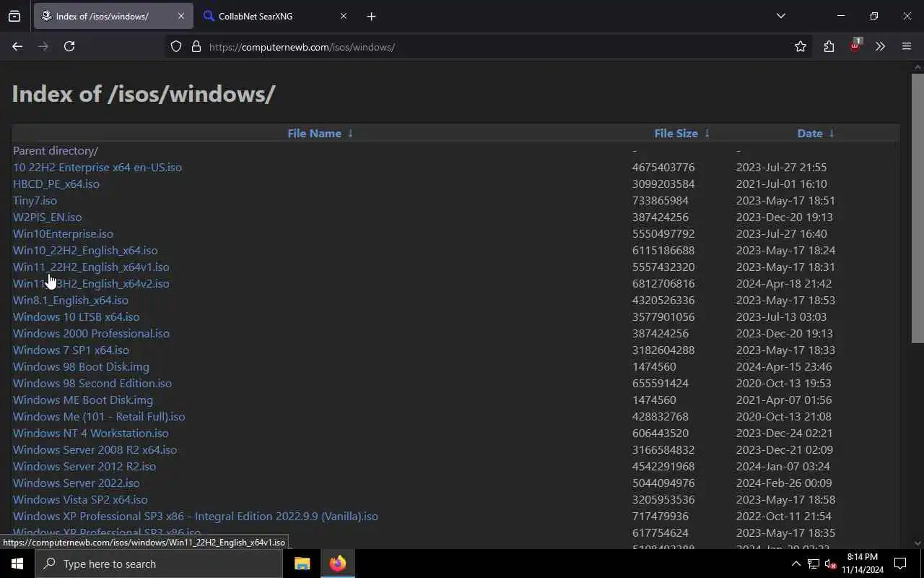This screenshot has width=924, height=578.
Task: Open a new tab
Action: [x=371, y=16]
